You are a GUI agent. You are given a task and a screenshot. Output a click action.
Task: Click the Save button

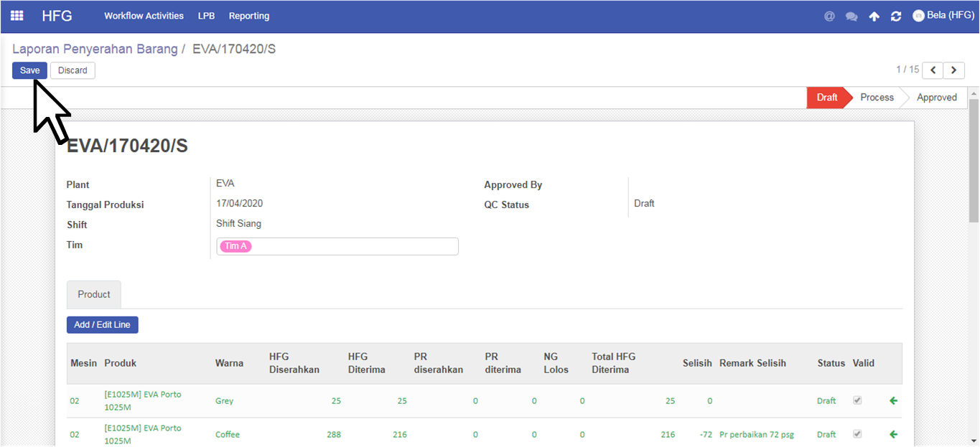coord(29,70)
